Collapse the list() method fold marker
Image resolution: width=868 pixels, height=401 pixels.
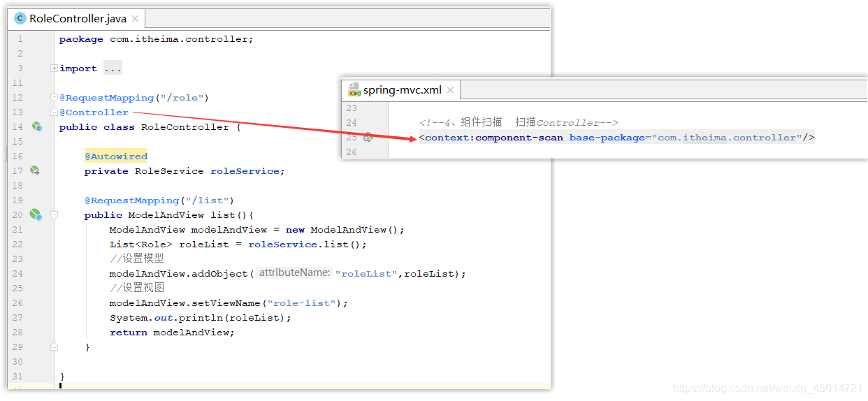tap(54, 215)
